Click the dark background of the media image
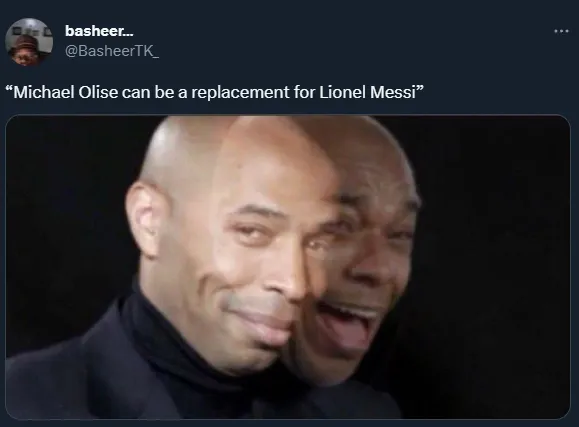This screenshot has width=579, height=427. pyautogui.click(x=495, y=259)
